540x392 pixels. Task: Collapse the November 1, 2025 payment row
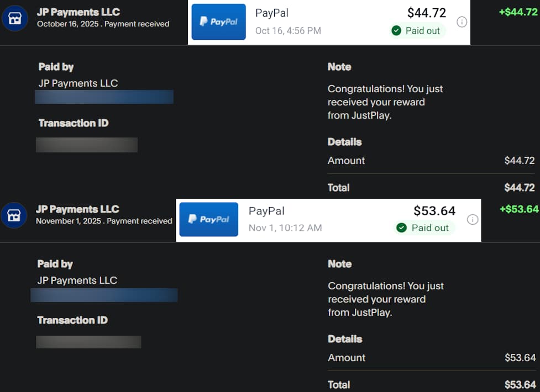pos(104,215)
